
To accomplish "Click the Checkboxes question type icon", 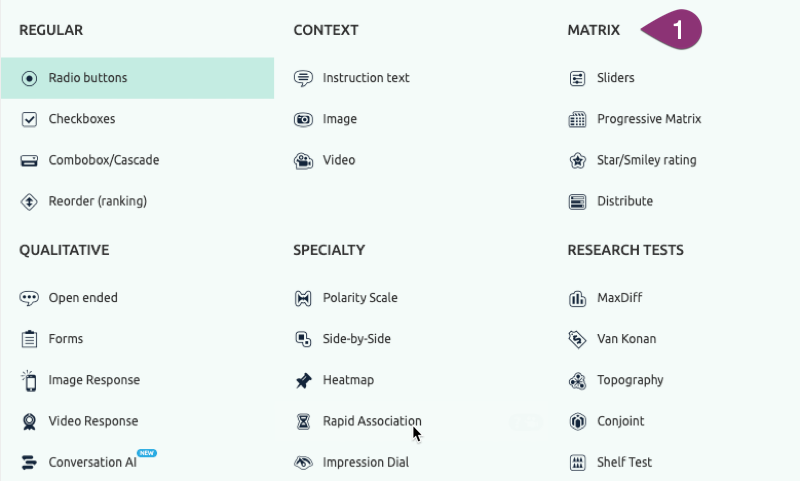I will (x=29, y=119).
